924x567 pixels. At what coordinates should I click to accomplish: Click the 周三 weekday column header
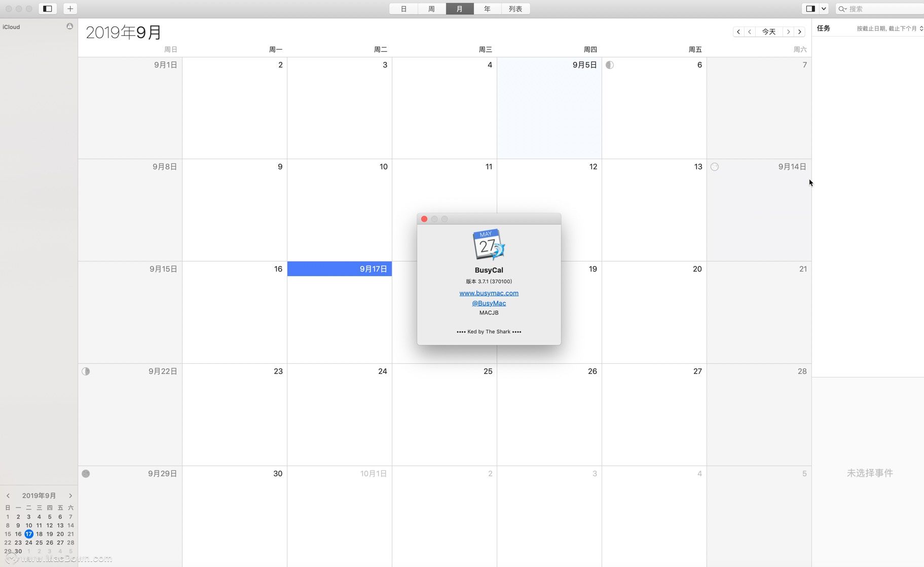[485, 49]
